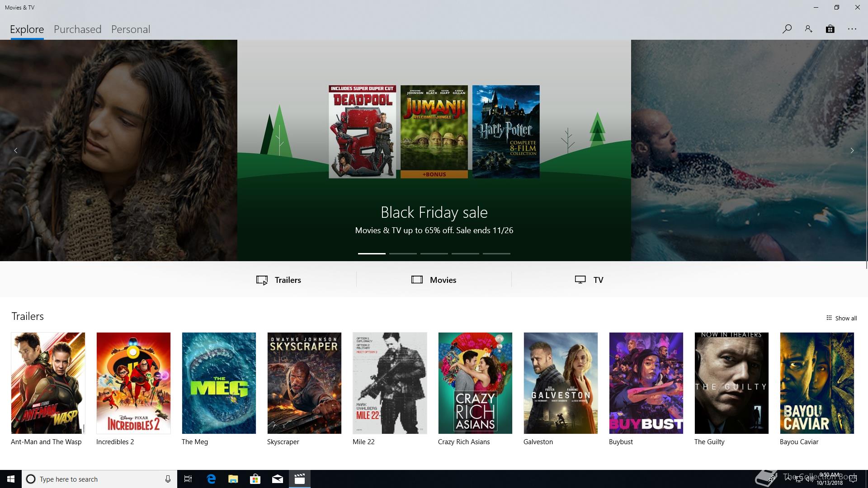Open The Guilty trailer poster
868x488 pixels.
[x=731, y=383]
